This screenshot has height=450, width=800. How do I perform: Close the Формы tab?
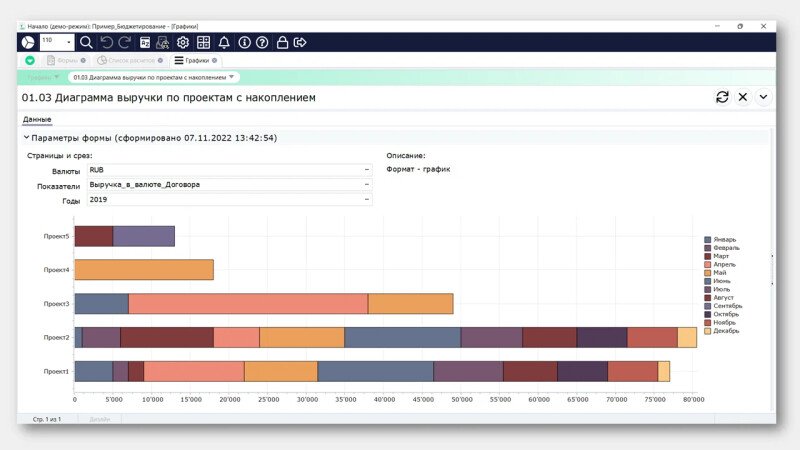coord(83,60)
